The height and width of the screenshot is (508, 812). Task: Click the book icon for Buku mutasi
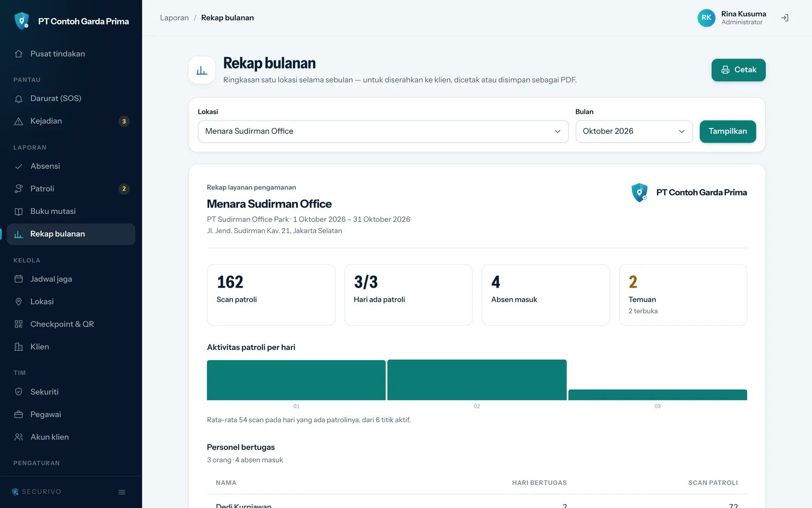coord(19,211)
